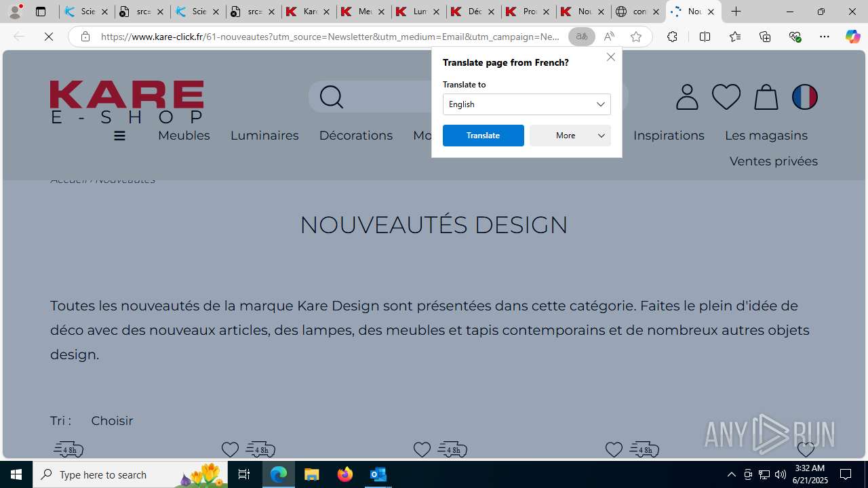The height and width of the screenshot is (488, 868).
Task: Toggle the translate icon in address bar
Action: [x=581, y=37]
